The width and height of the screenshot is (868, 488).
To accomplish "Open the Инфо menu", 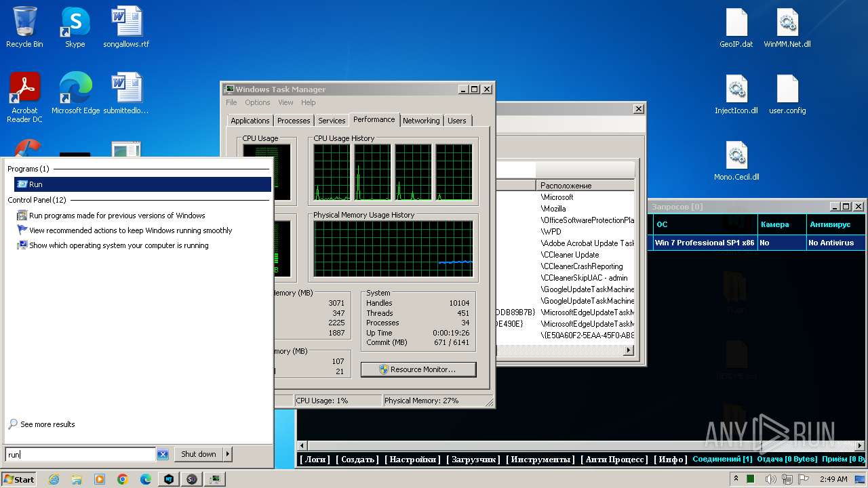I will point(671,460).
